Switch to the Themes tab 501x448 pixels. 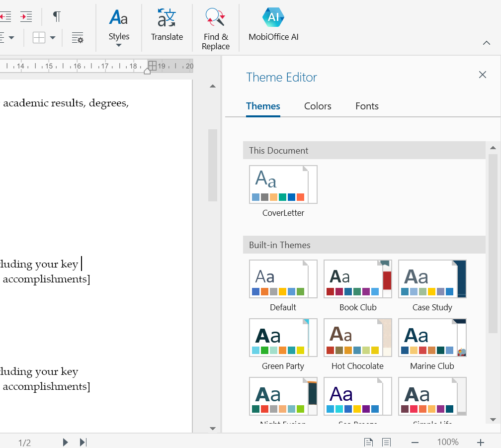(263, 106)
